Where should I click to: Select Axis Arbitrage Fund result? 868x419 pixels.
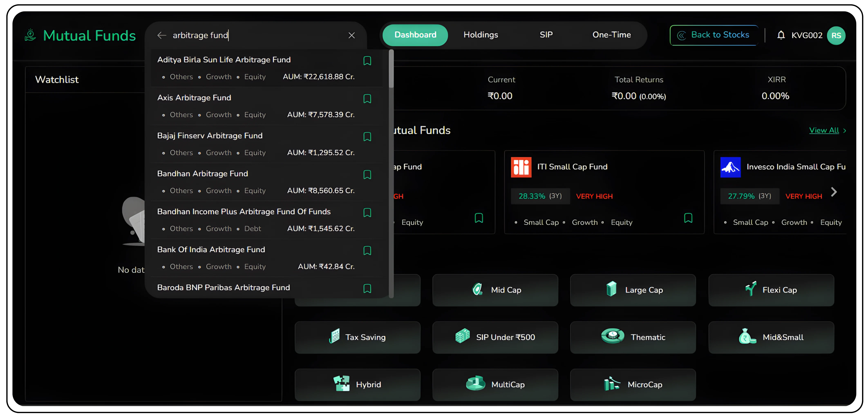point(267,106)
